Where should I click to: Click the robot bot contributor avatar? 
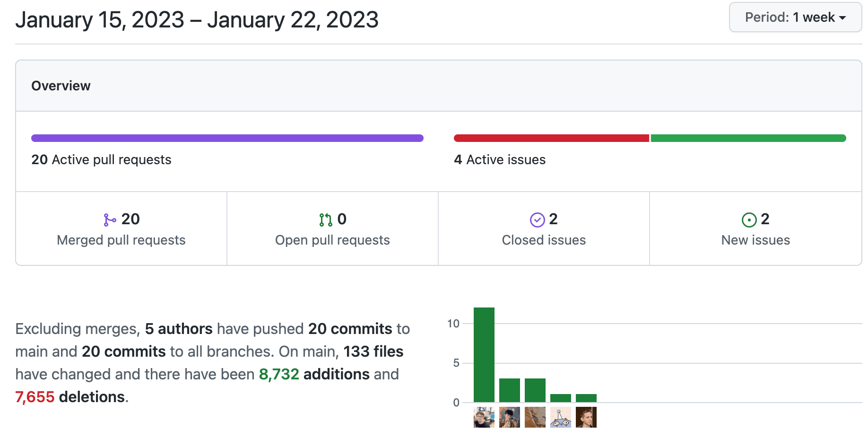pos(561,417)
